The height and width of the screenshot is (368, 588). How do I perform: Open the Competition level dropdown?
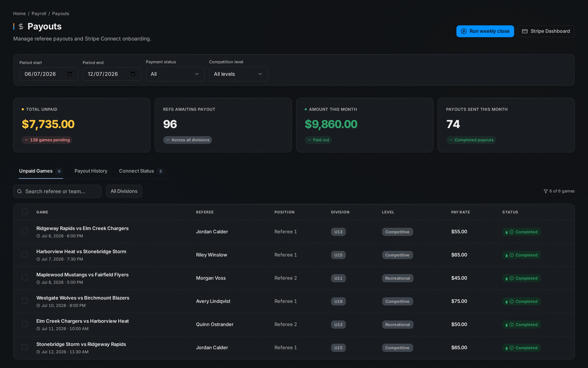point(238,74)
